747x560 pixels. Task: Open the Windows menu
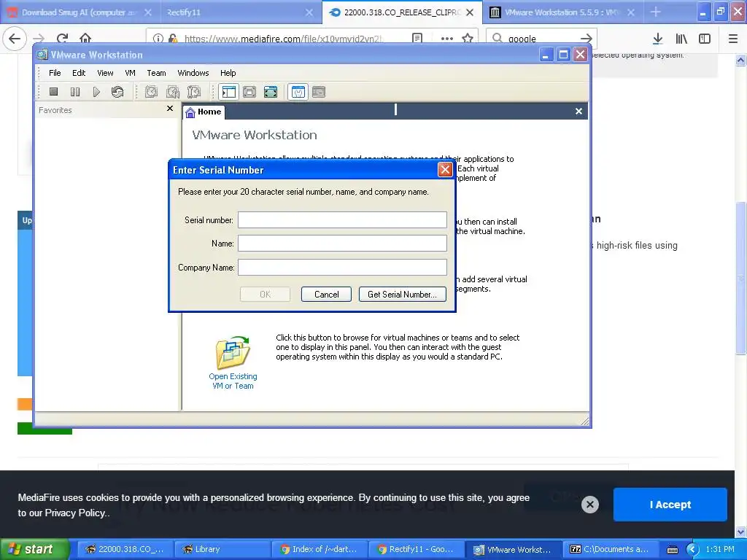[x=193, y=73]
